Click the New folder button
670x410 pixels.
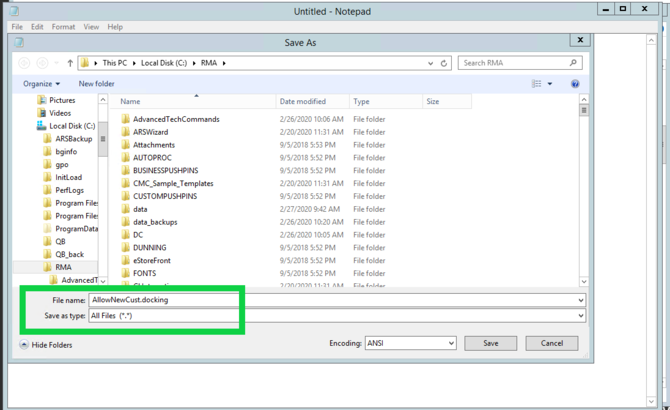pos(97,84)
